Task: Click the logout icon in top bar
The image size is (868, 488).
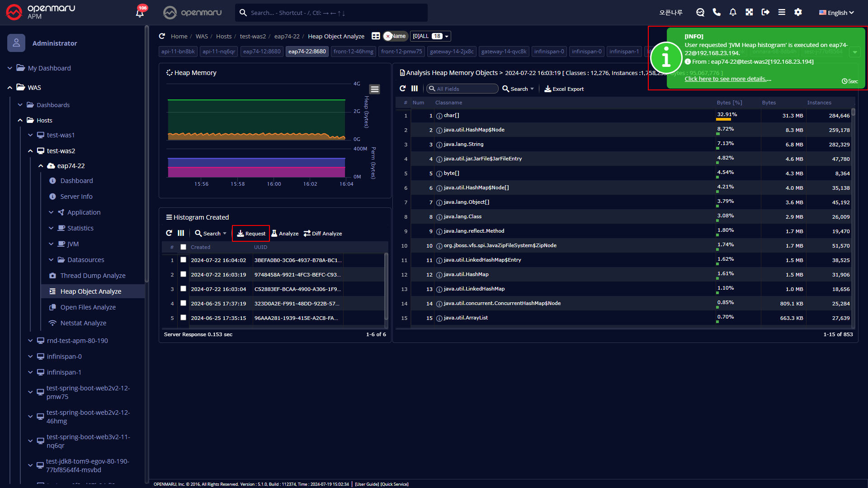Action: pyautogui.click(x=765, y=12)
